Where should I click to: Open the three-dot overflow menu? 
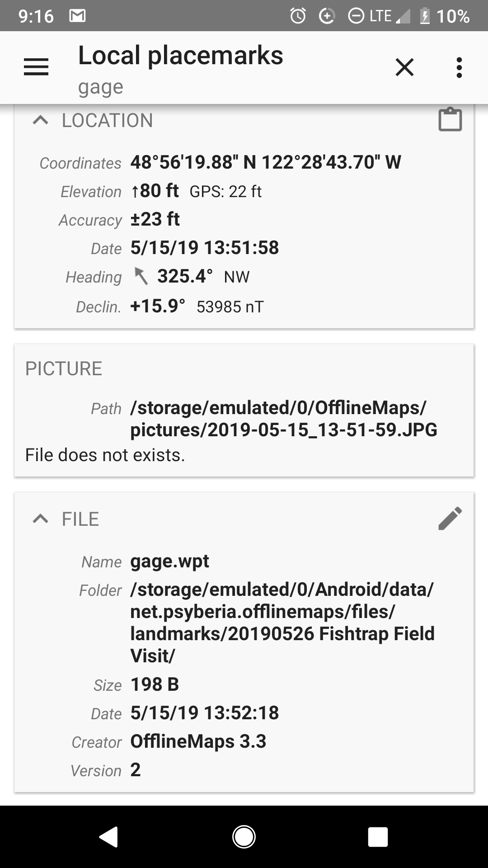click(459, 67)
